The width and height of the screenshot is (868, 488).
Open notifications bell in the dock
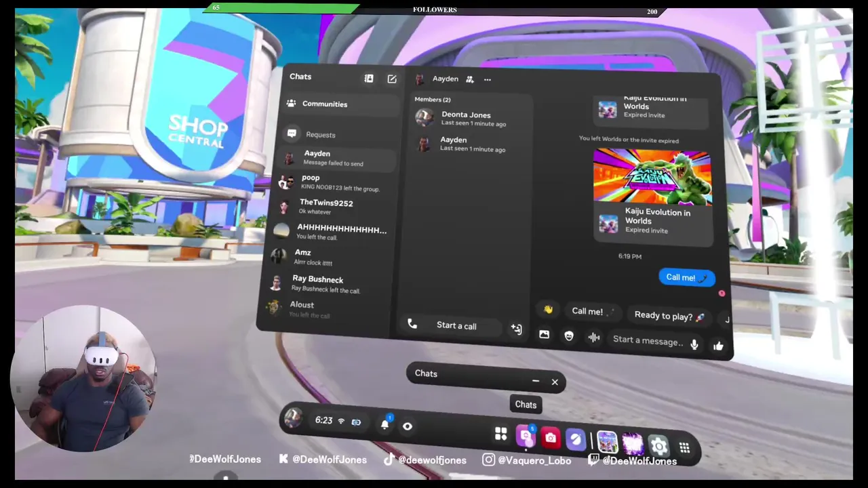pyautogui.click(x=385, y=424)
